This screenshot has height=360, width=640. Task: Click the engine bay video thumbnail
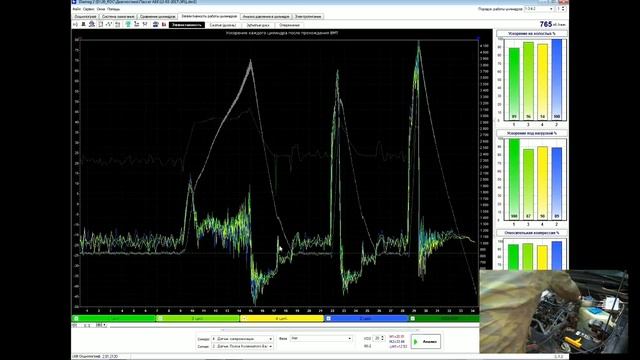click(554, 311)
